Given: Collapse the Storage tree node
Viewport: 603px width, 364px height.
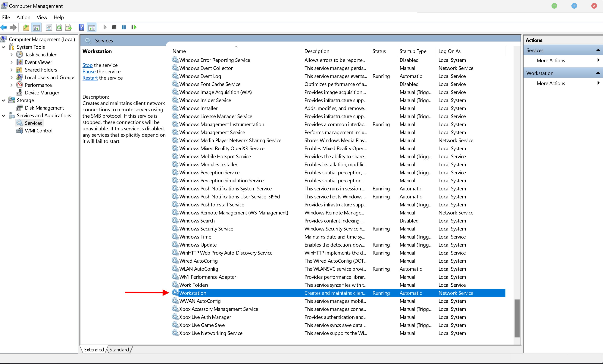Looking at the screenshot, I should [x=3, y=100].
